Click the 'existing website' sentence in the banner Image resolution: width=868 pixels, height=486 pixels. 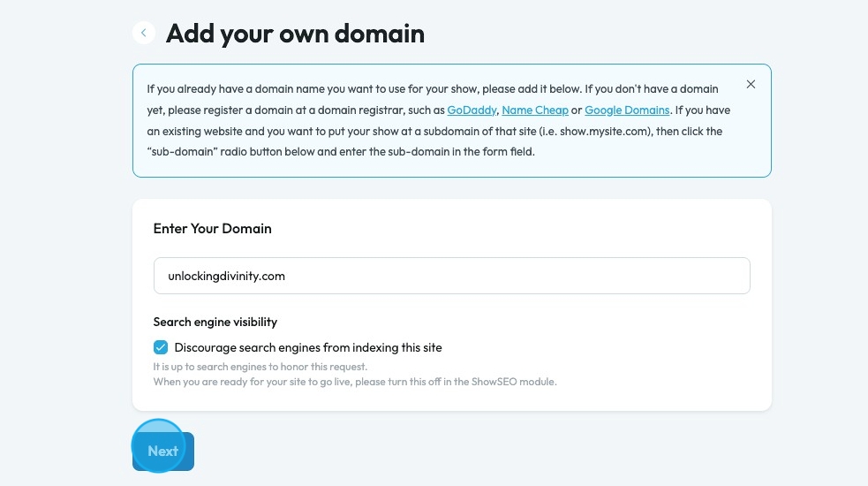[265, 131]
